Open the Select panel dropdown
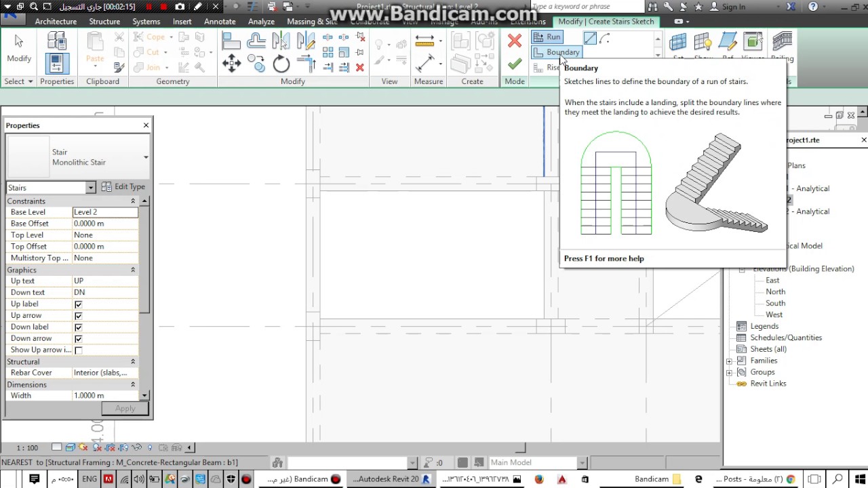868x488 pixels. tap(18, 81)
